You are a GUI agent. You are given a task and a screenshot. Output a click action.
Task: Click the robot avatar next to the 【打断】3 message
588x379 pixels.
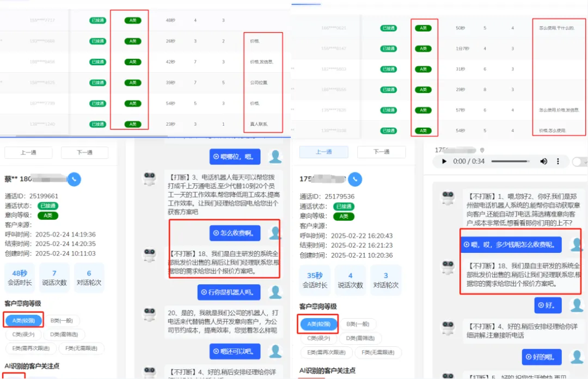pyautogui.click(x=150, y=177)
